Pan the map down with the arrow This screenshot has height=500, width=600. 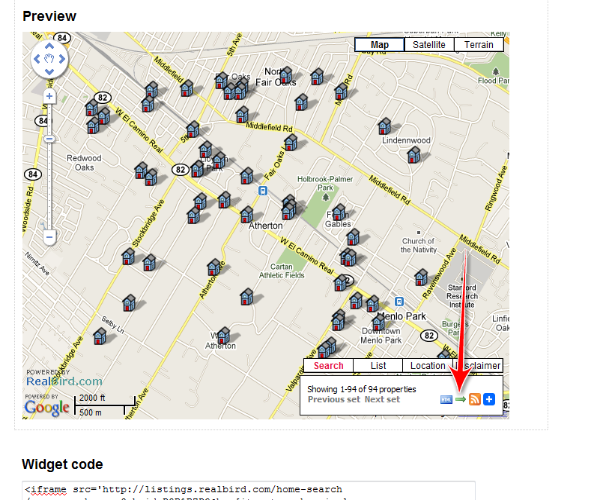coord(49,73)
